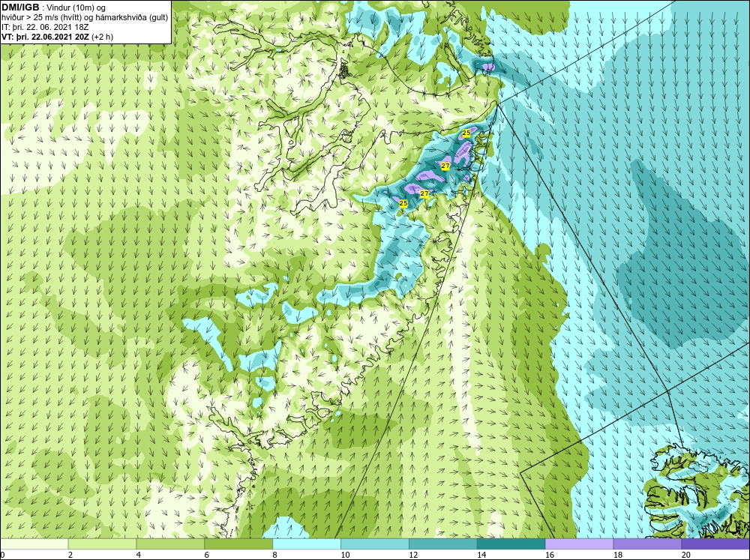Click the legend tick label 4
This screenshot has height=560, width=750.
pyautogui.click(x=139, y=555)
